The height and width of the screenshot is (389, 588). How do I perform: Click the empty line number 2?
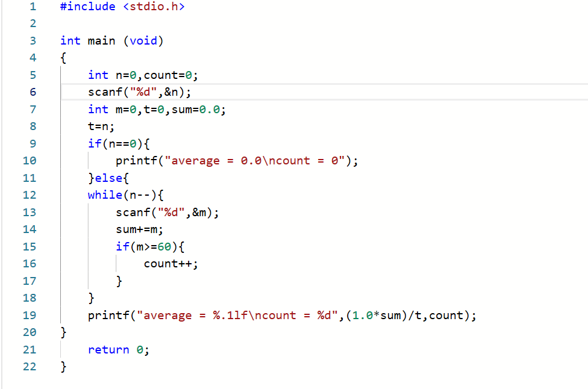pyautogui.click(x=33, y=23)
